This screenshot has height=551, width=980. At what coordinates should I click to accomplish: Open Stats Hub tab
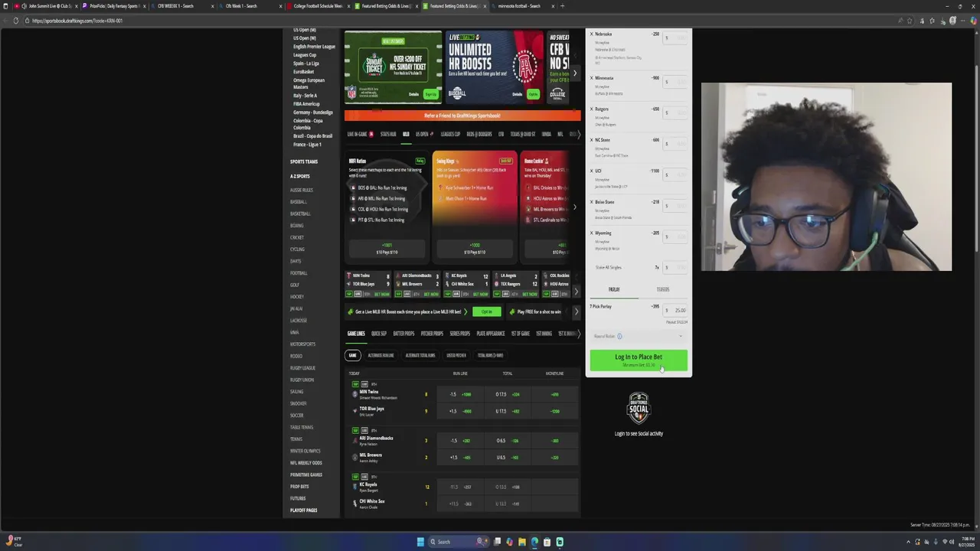388,134
